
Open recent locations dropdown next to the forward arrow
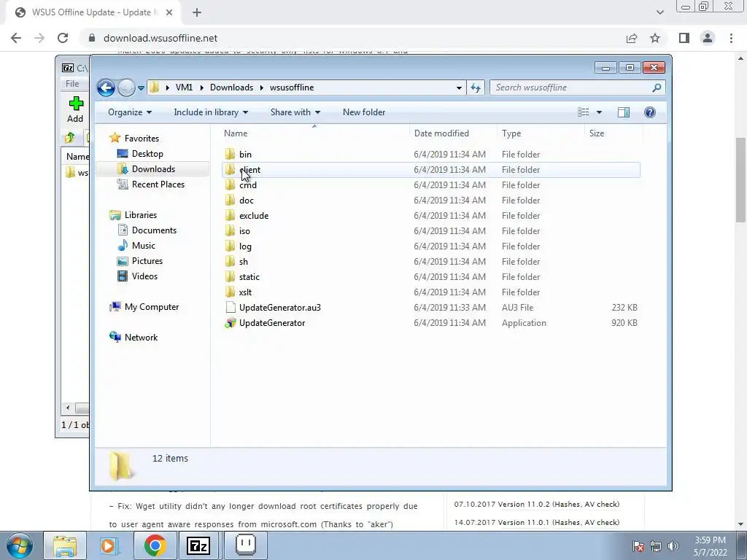click(x=141, y=88)
